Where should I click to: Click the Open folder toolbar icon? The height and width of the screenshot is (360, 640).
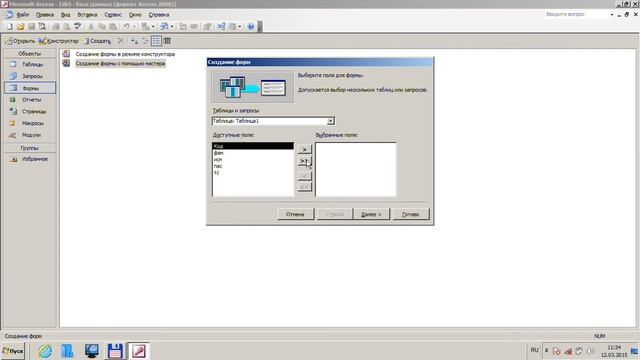20,27
